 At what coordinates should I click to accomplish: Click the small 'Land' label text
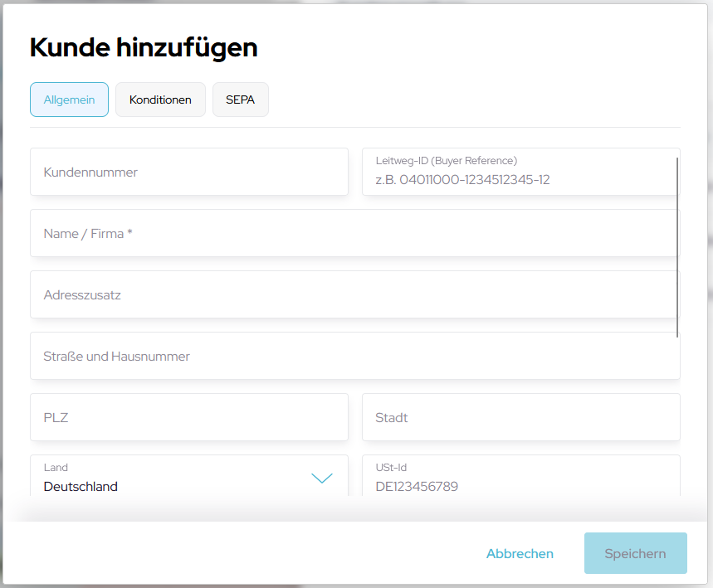pyautogui.click(x=56, y=468)
